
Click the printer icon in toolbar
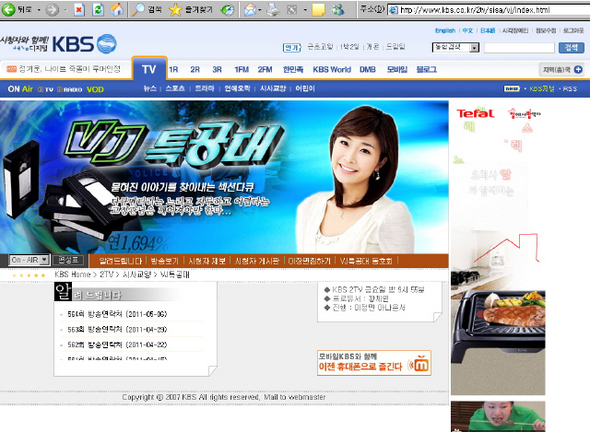pyautogui.click(x=273, y=10)
